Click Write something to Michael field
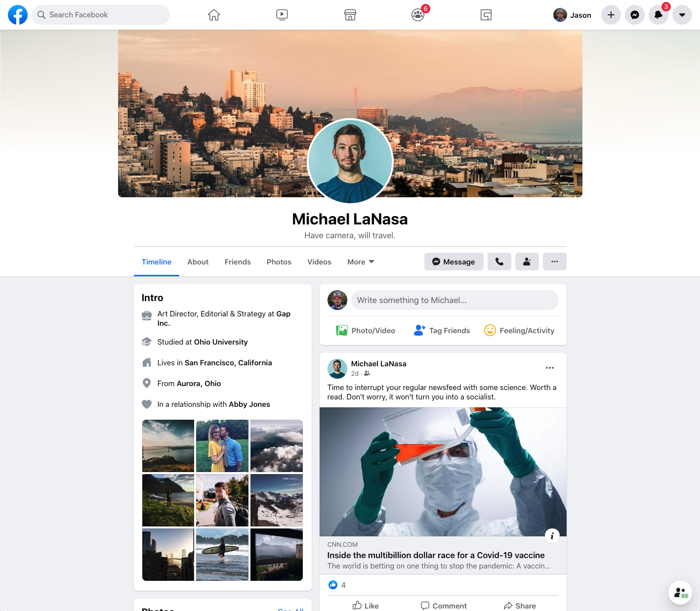The width and height of the screenshot is (700, 611). point(455,300)
